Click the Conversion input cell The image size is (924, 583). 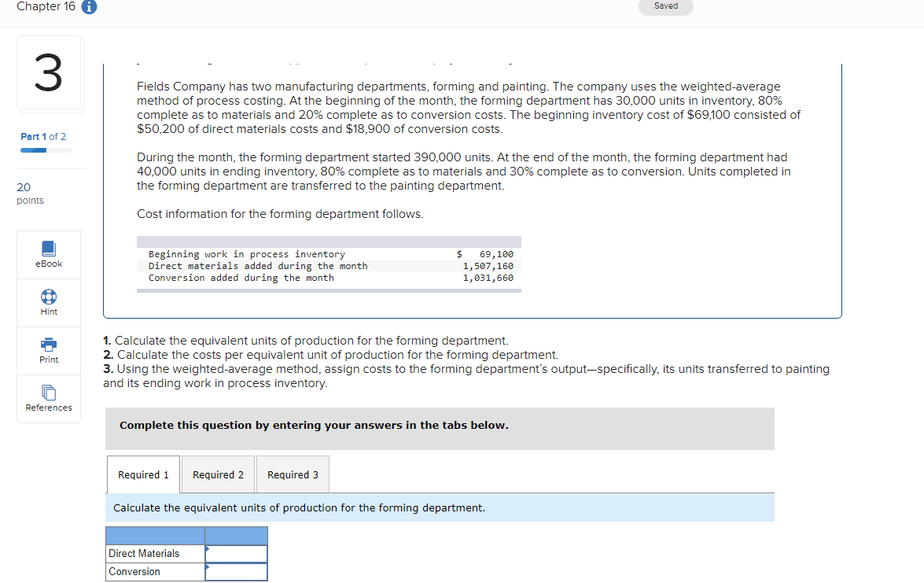[236, 572]
